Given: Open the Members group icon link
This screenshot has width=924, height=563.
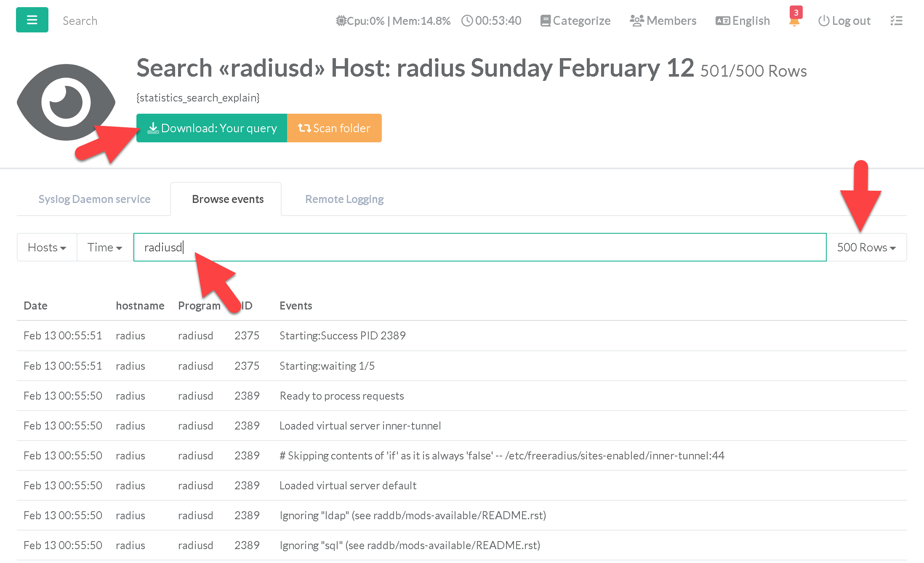Looking at the screenshot, I should (663, 21).
